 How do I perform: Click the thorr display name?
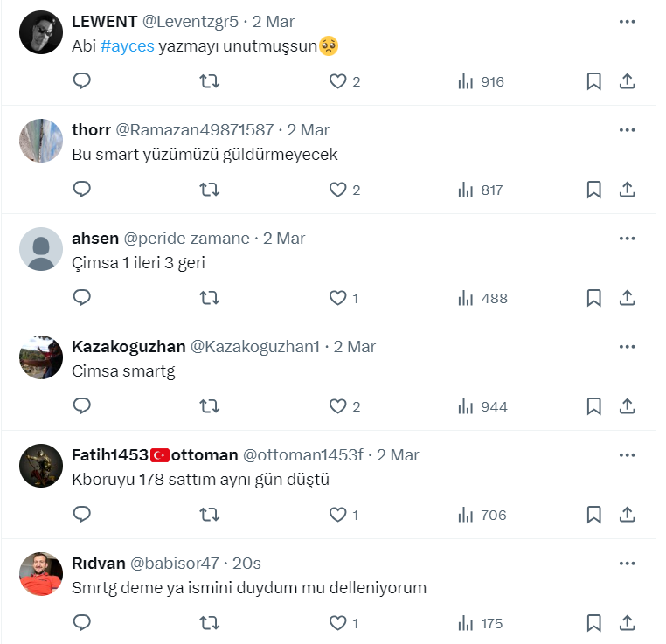click(91, 130)
